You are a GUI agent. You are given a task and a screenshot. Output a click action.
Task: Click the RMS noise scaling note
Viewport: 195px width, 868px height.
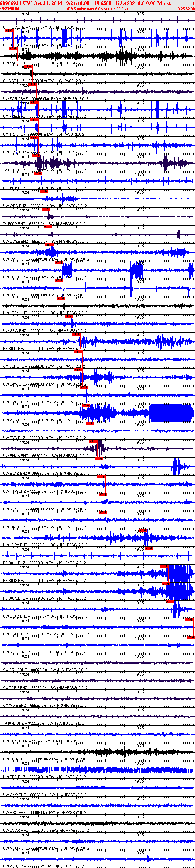pyautogui.click(x=97, y=9)
